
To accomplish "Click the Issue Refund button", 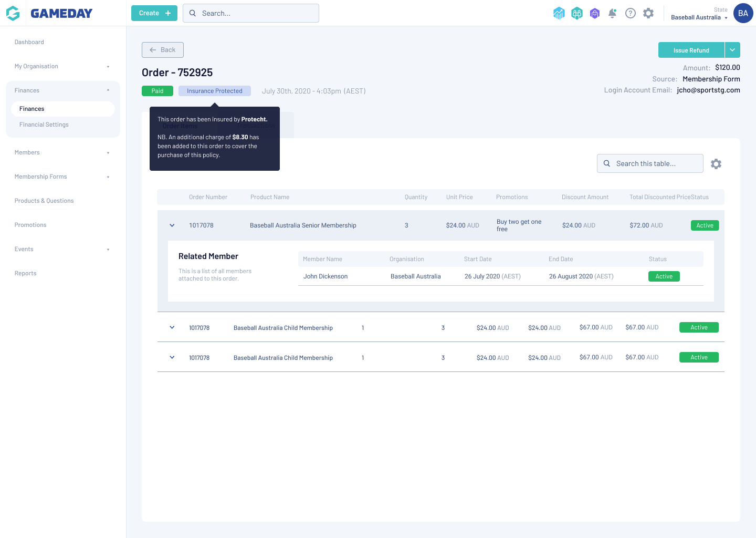I will [x=691, y=50].
